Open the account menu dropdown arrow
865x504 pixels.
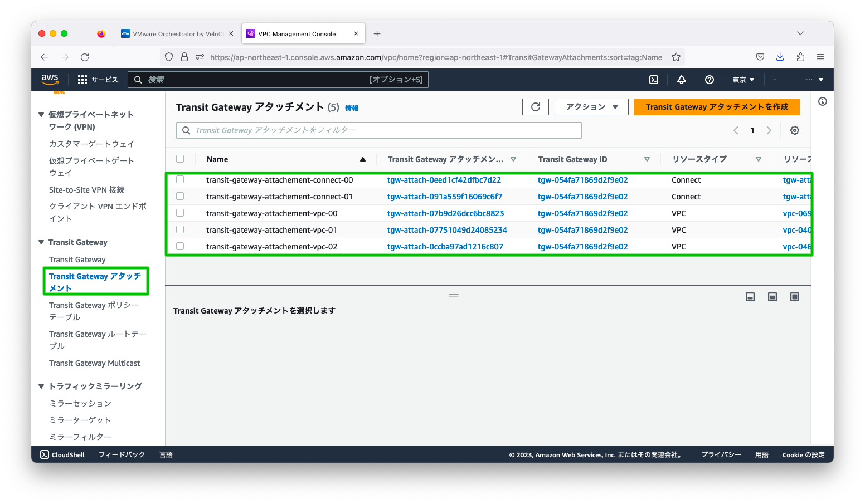click(x=821, y=80)
